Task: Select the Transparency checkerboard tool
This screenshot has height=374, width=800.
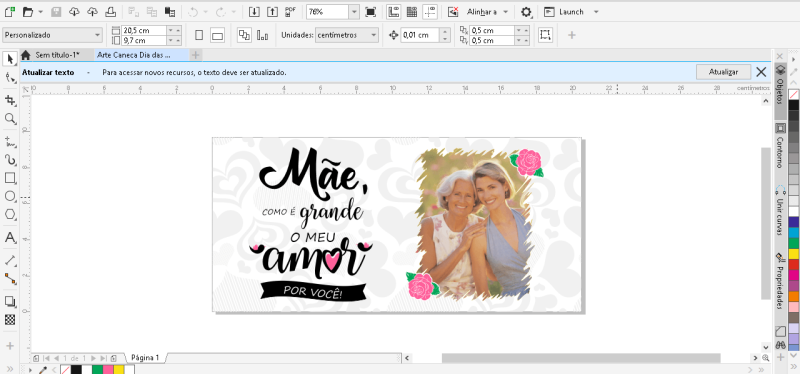Action: [x=10, y=320]
